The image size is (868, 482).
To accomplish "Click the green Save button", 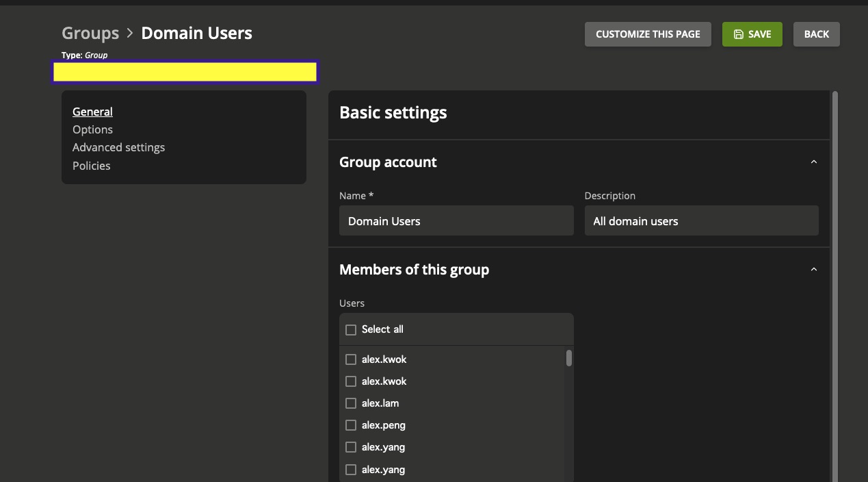I will click(752, 34).
